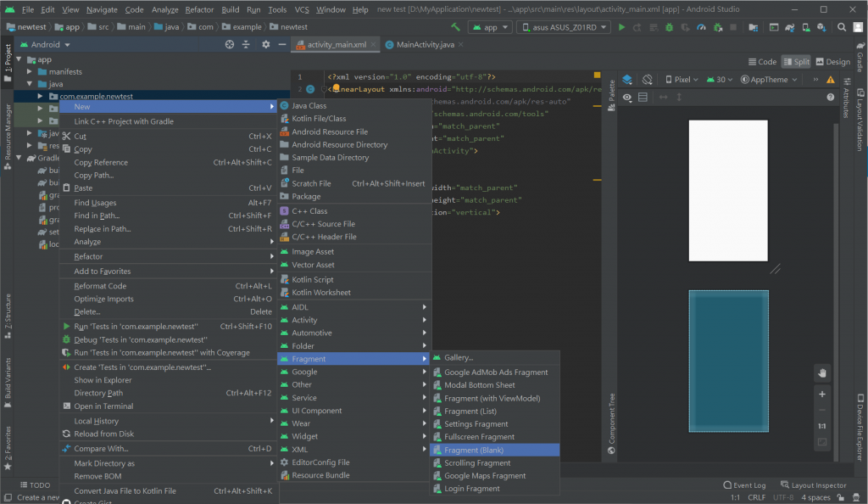Toggle the view options eye icon
Viewport: 868px width, 504px height.
(x=627, y=98)
